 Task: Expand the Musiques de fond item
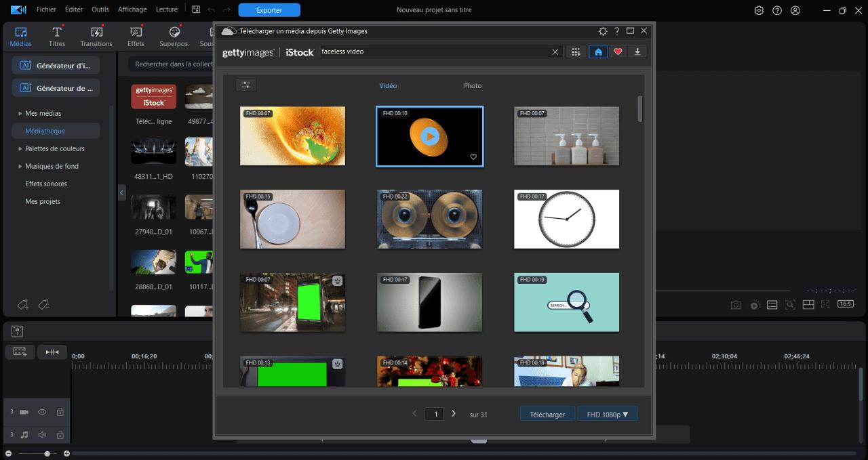click(x=20, y=166)
